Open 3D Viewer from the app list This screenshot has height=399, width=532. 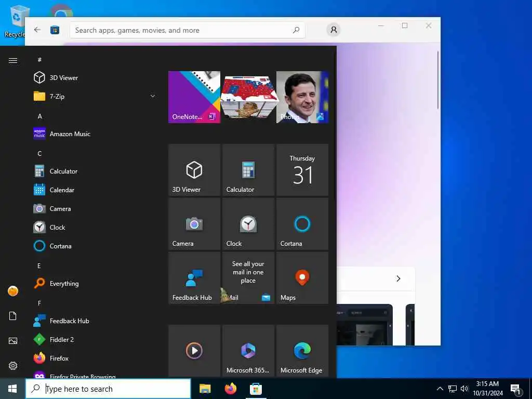click(95, 78)
